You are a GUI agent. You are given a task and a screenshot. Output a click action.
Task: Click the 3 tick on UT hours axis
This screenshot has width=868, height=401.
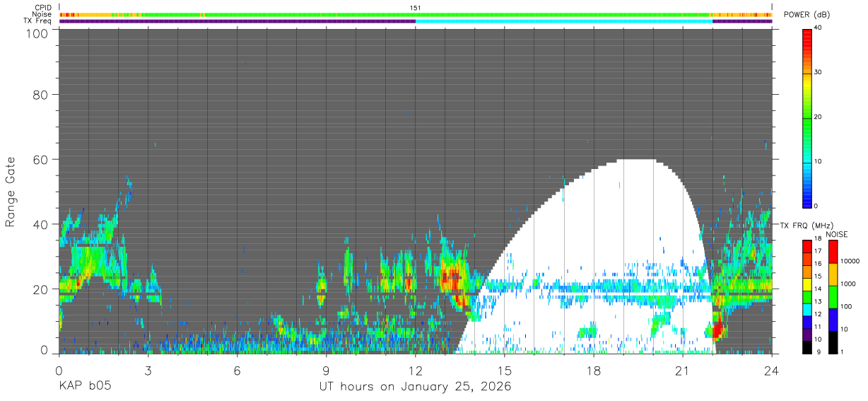point(148,370)
